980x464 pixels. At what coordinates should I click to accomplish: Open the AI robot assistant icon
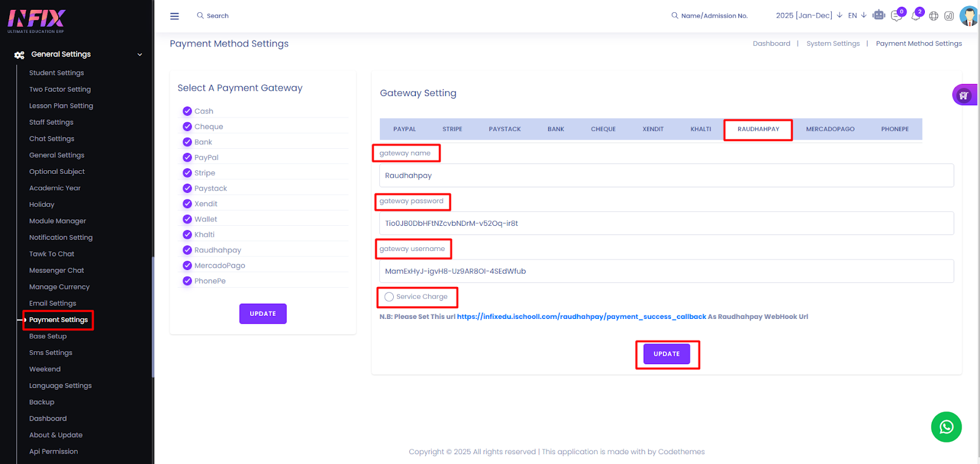879,15
